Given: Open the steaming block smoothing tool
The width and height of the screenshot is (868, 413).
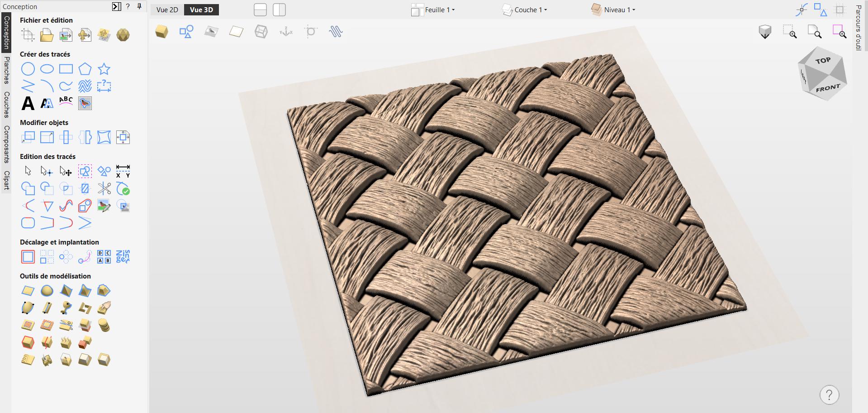Looking at the screenshot, I should click(66, 342).
